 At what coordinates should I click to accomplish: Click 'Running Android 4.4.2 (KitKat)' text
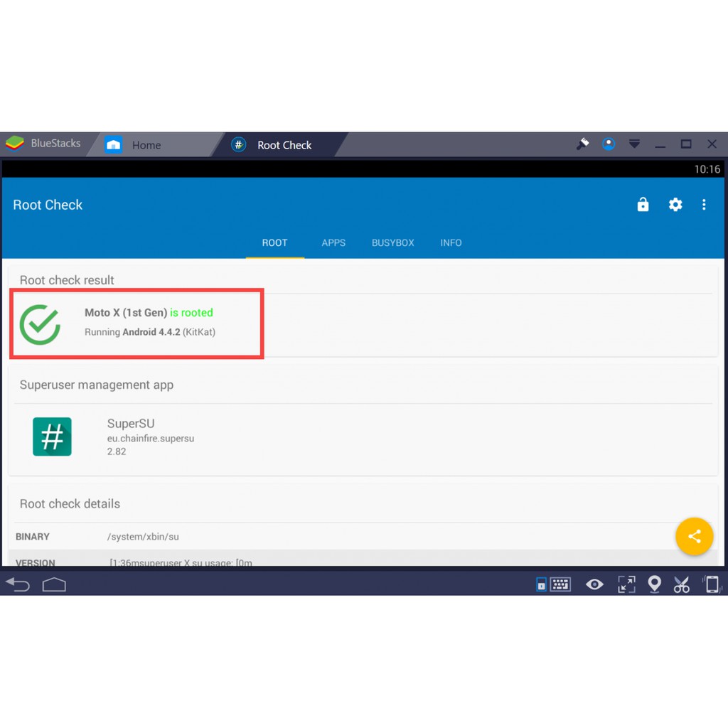[150, 332]
